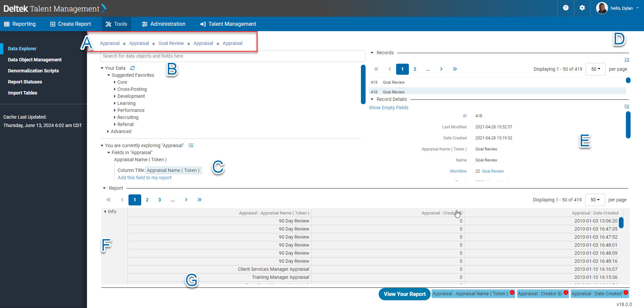
Task: Remove Creator ID field from report
Action: (566, 293)
